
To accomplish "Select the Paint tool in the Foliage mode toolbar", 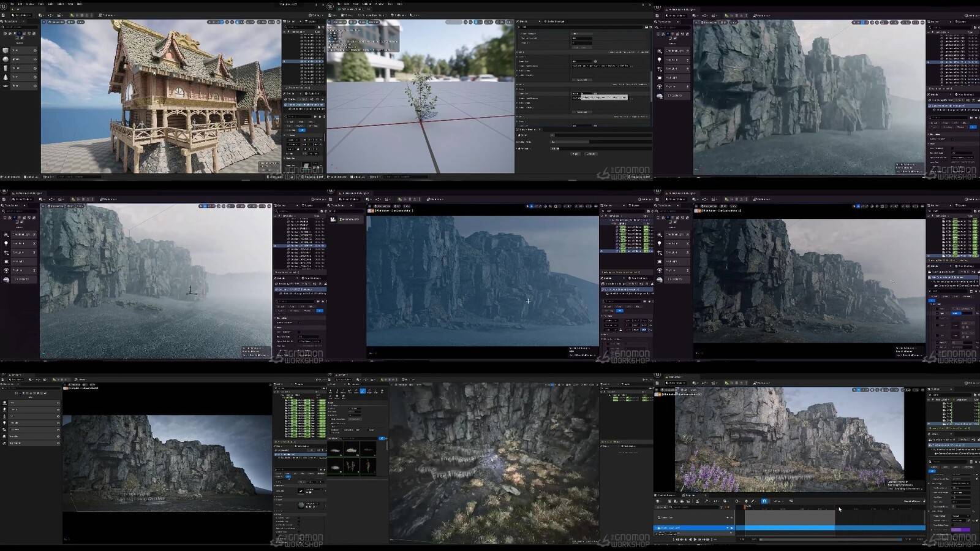I will pyautogui.click(x=363, y=391).
